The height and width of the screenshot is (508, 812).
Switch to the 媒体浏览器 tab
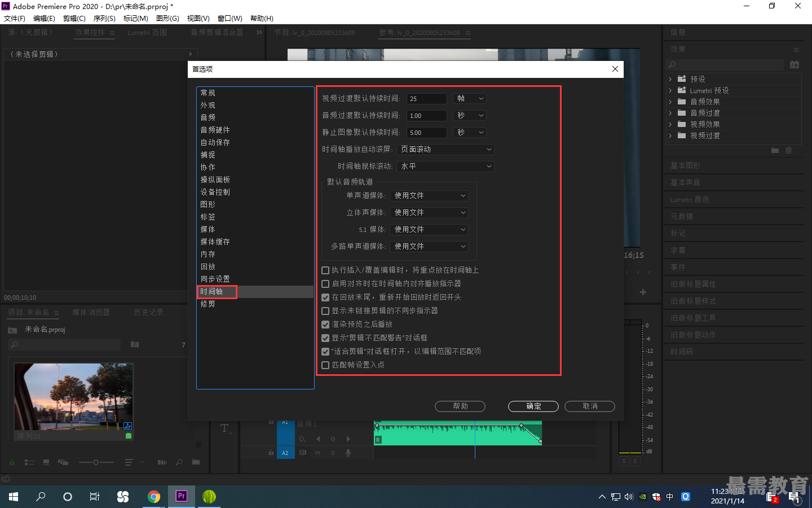point(91,312)
